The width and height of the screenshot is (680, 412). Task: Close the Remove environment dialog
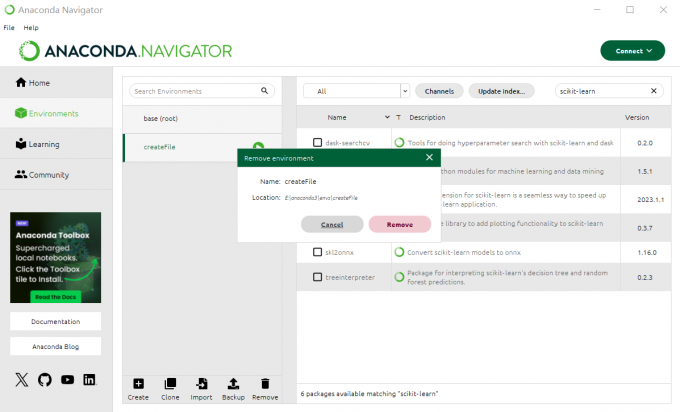429,157
